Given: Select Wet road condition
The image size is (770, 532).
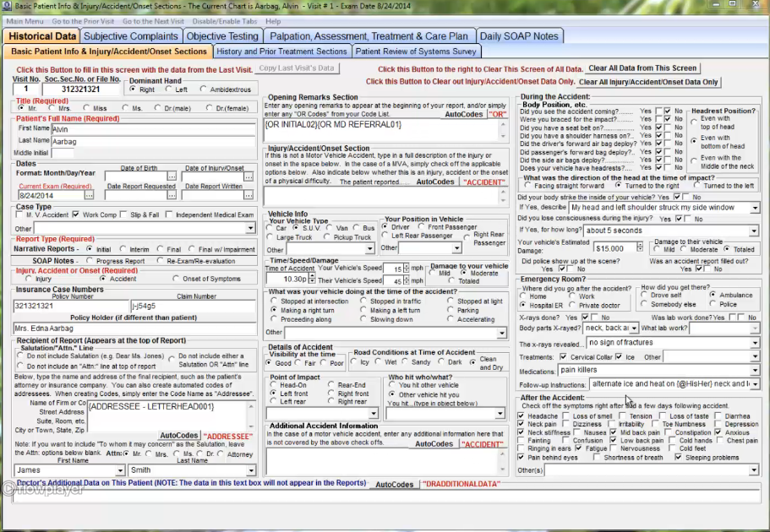Looking at the screenshot, I should click(x=378, y=361).
